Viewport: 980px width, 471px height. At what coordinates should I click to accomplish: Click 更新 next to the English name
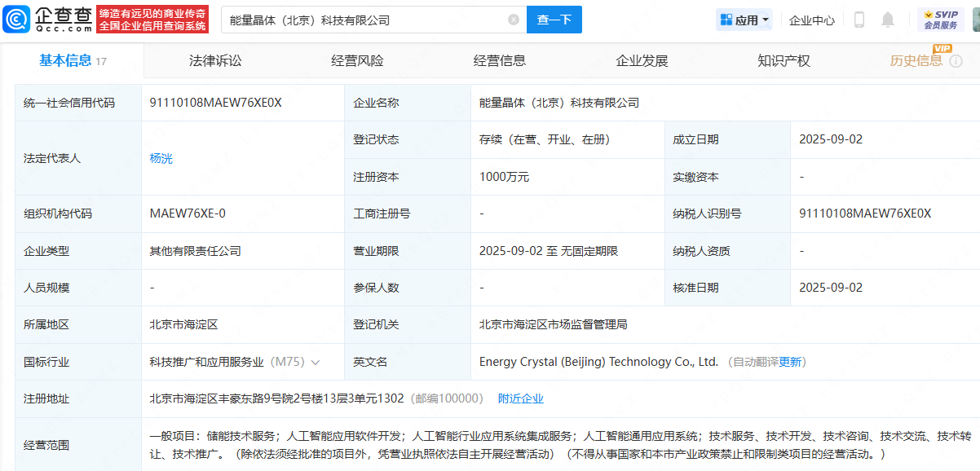[x=790, y=362]
